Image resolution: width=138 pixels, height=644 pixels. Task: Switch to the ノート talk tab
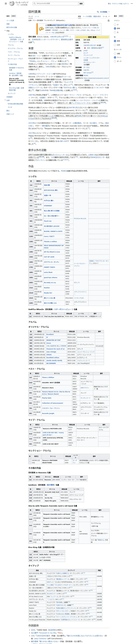tap(37, 17)
